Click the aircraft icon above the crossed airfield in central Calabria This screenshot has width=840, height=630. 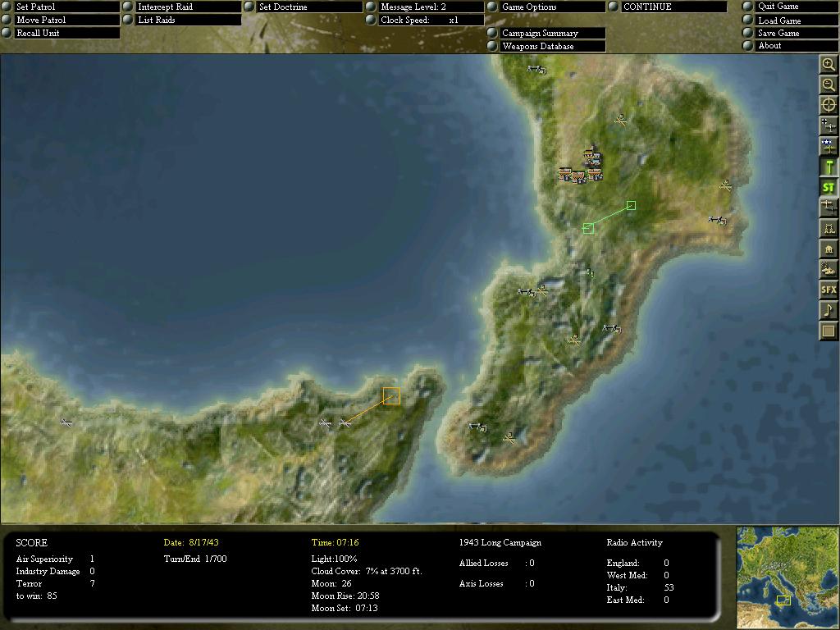(612, 328)
